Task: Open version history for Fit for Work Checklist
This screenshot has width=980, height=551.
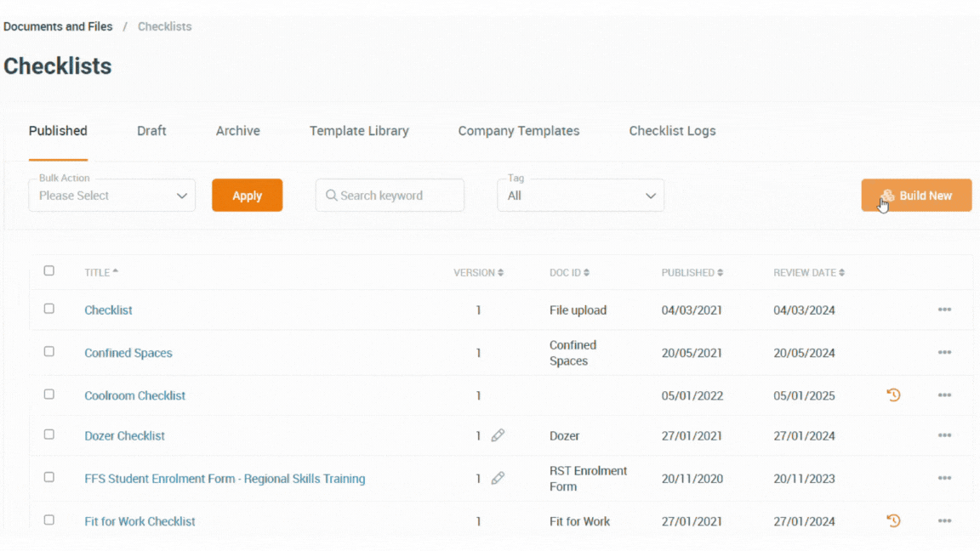Action: [x=893, y=520]
